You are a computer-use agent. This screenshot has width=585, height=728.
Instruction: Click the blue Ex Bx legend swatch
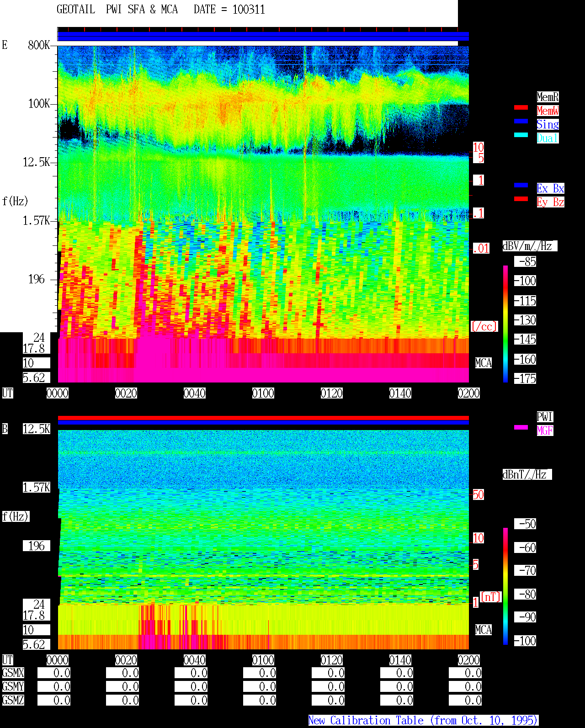click(521, 185)
